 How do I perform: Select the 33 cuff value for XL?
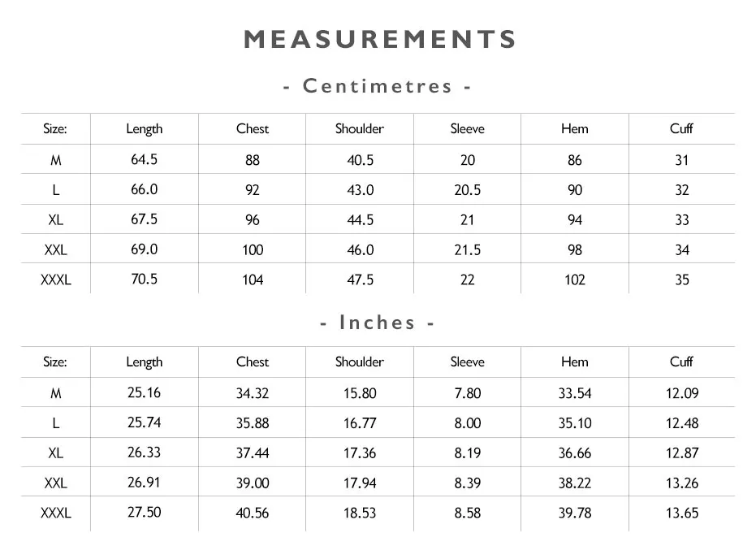[x=682, y=220]
